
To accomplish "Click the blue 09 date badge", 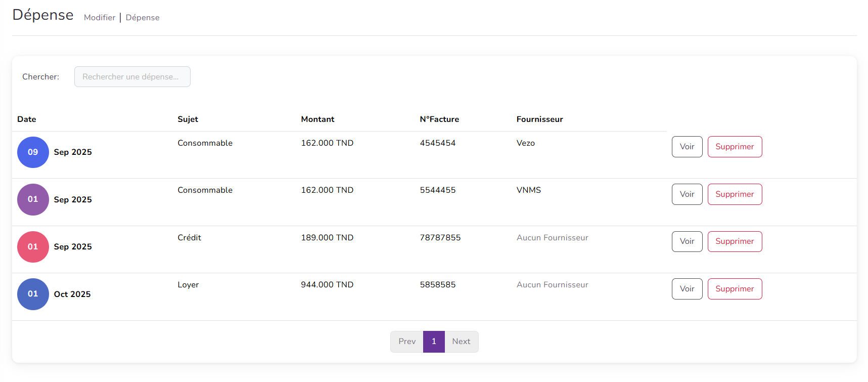I will point(33,152).
